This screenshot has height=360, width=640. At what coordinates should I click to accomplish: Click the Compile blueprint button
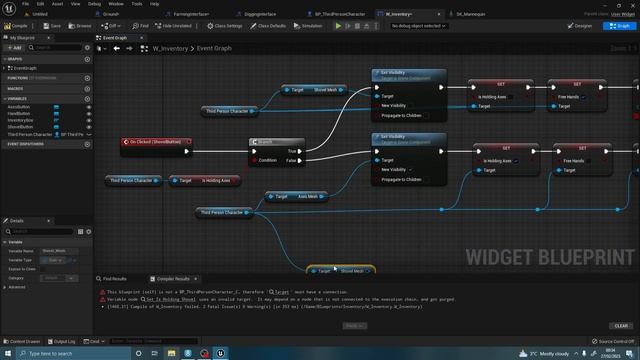pos(16,26)
